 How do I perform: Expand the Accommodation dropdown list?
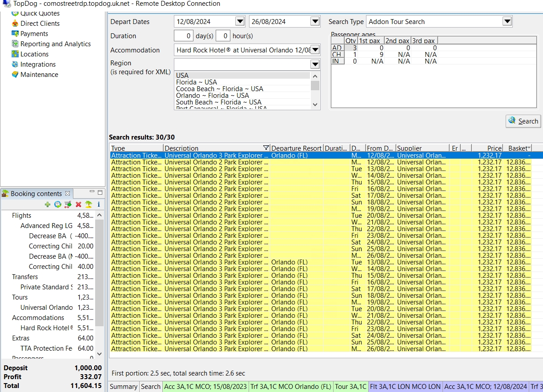point(315,50)
